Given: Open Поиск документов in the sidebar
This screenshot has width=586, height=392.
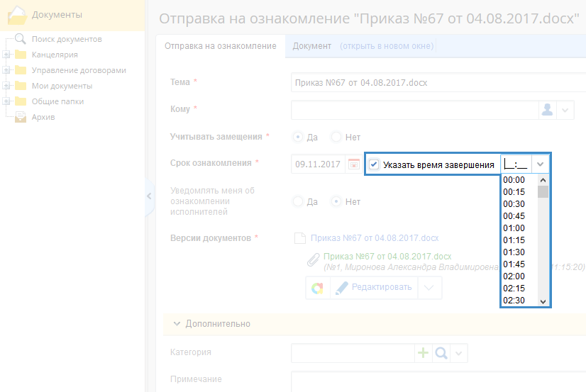Looking at the screenshot, I should [67, 39].
